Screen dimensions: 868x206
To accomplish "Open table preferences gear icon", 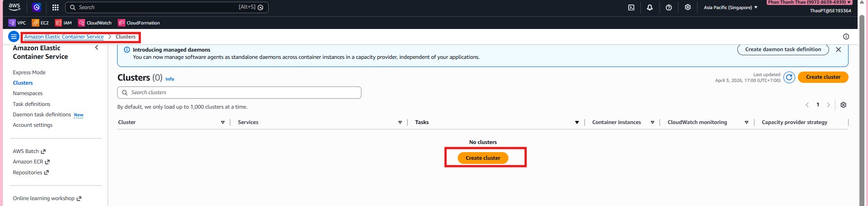I will [843, 105].
